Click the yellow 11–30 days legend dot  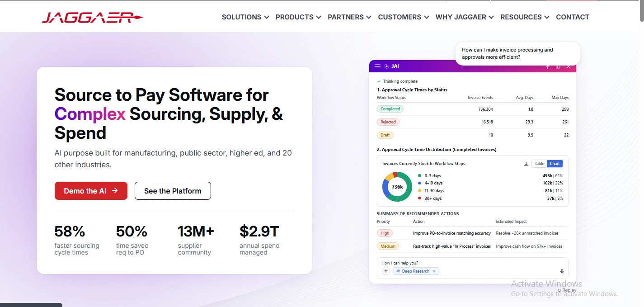[x=419, y=191]
